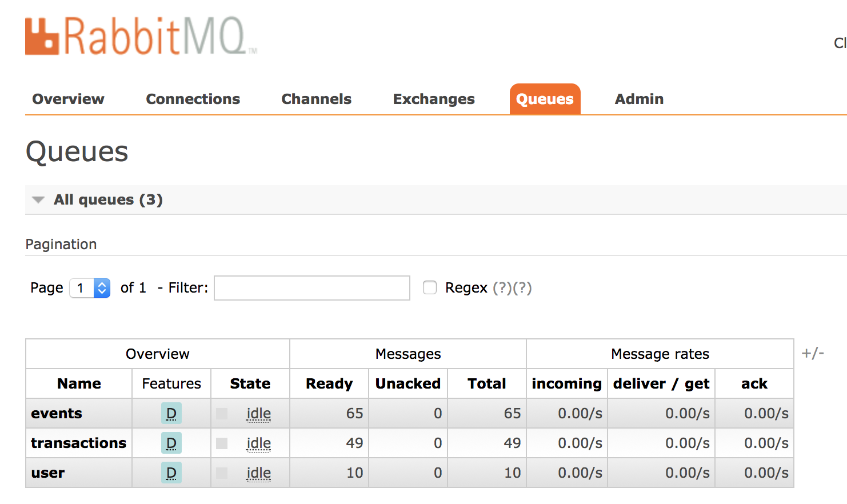
Task: Click the idle state of user queue
Action: tap(259, 473)
